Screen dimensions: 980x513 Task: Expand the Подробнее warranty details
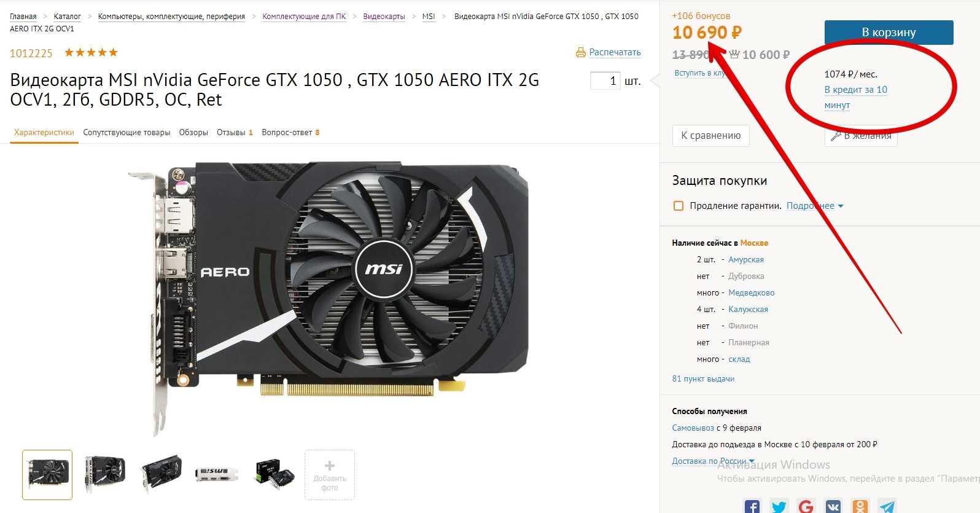coord(815,206)
